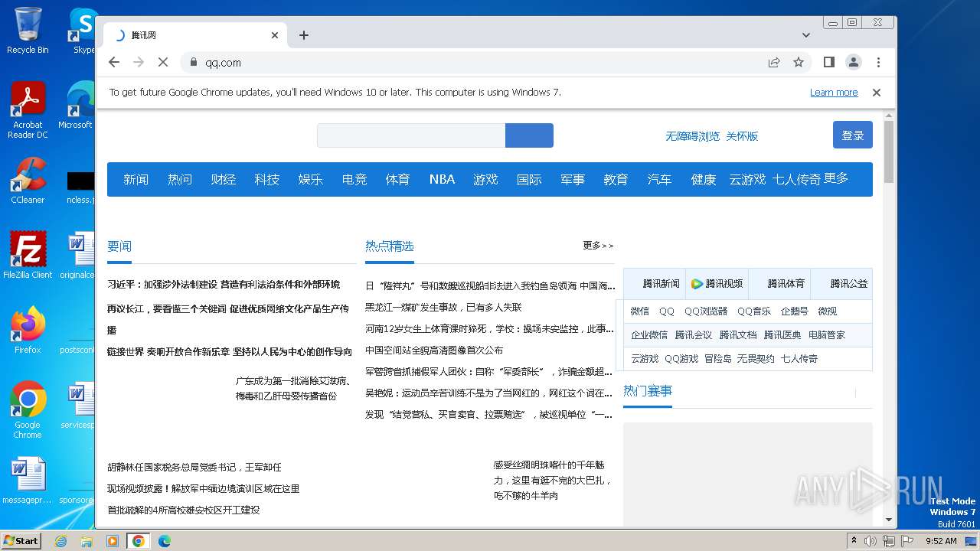This screenshot has width=980, height=551.
Task: Open the 腾讯公益 tab
Action: click(841, 283)
